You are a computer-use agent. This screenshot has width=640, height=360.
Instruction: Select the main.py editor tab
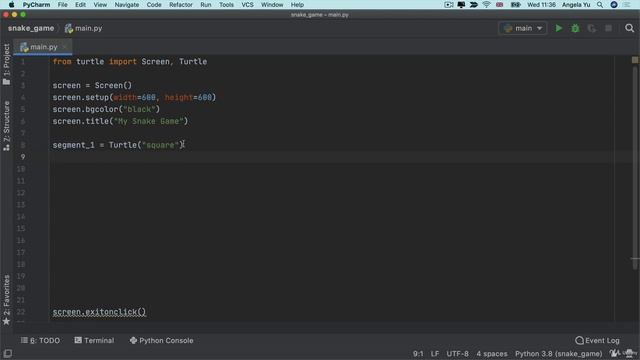42,47
